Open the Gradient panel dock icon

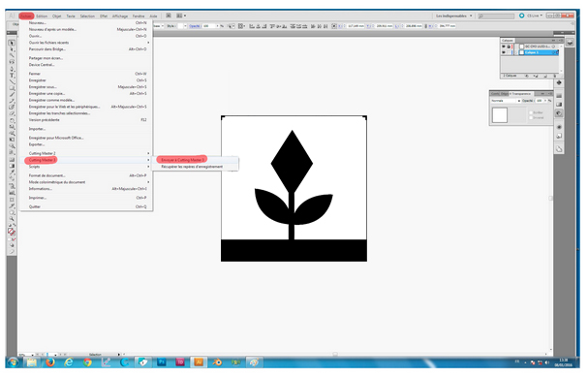pos(559,105)
